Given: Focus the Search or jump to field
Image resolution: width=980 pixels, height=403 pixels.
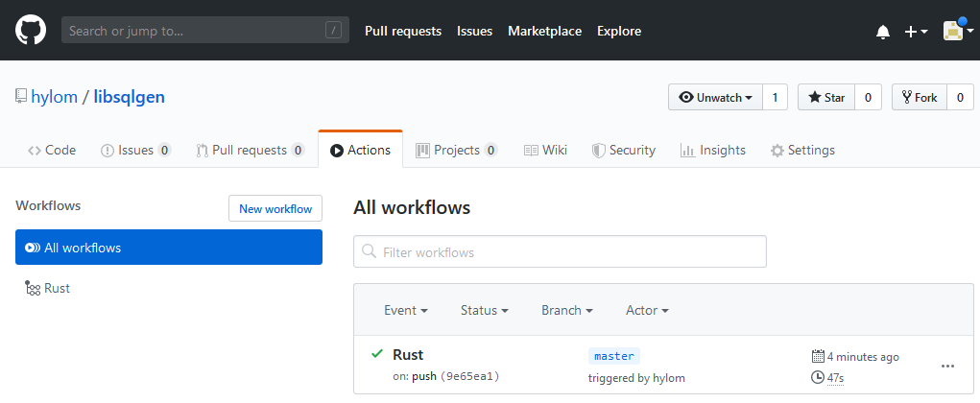Looking at the screenshot, I should pos(205,30).
